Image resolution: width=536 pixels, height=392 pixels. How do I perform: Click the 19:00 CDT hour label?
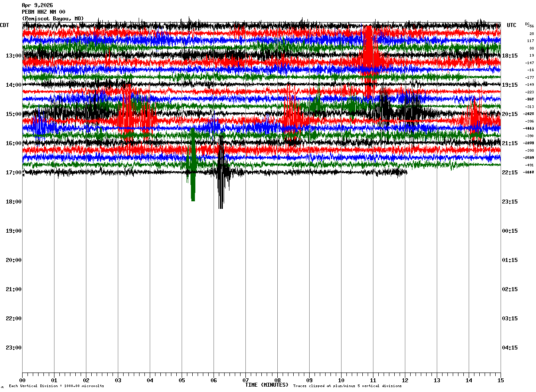(13, 231)
